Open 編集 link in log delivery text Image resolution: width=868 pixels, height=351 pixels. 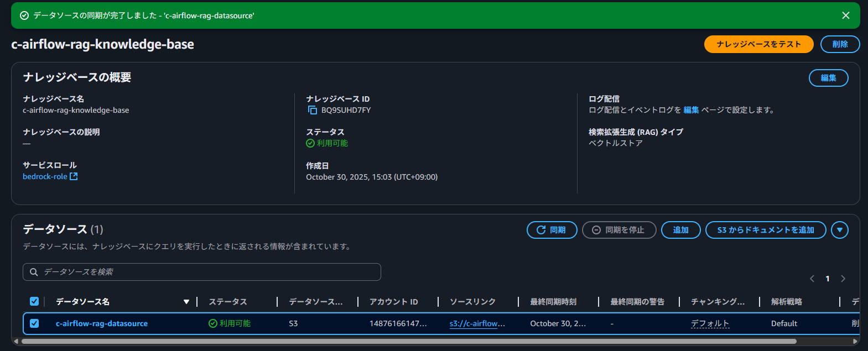pyautogui.click(x=692, y=110)
